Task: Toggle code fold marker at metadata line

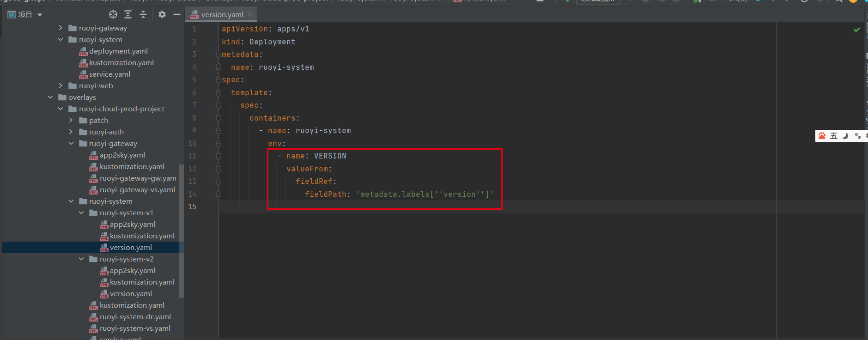Action: (x=218, y=55)
